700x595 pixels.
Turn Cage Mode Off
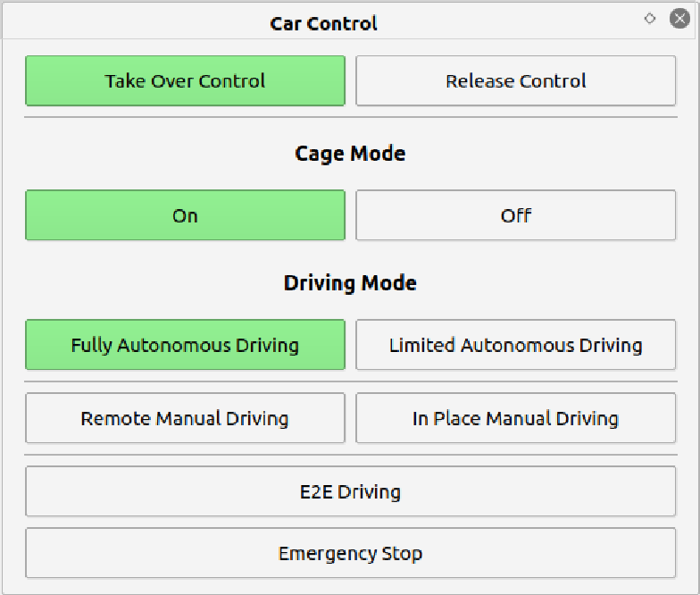click(516, 215)
